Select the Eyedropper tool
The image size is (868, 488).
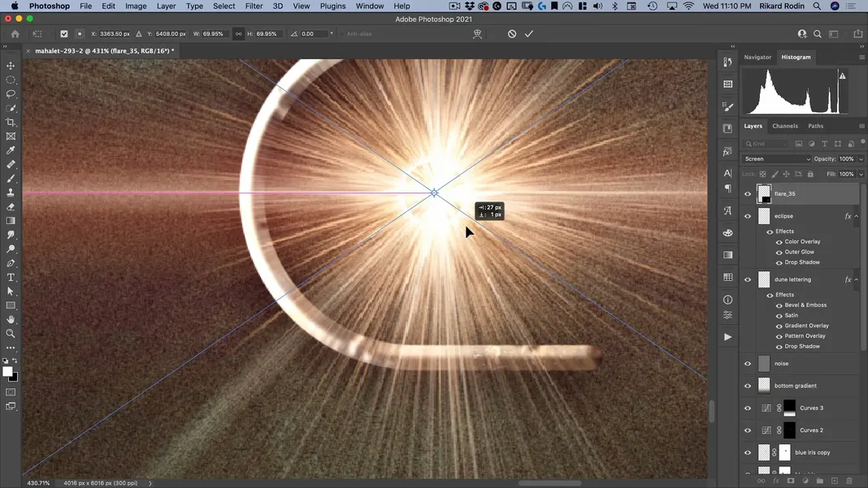pyautogui.click(x=11, y=150)
